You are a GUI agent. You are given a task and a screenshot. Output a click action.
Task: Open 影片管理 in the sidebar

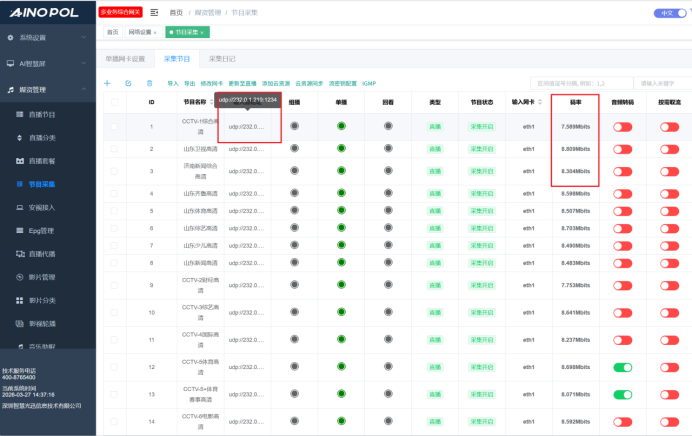(42, 276)
